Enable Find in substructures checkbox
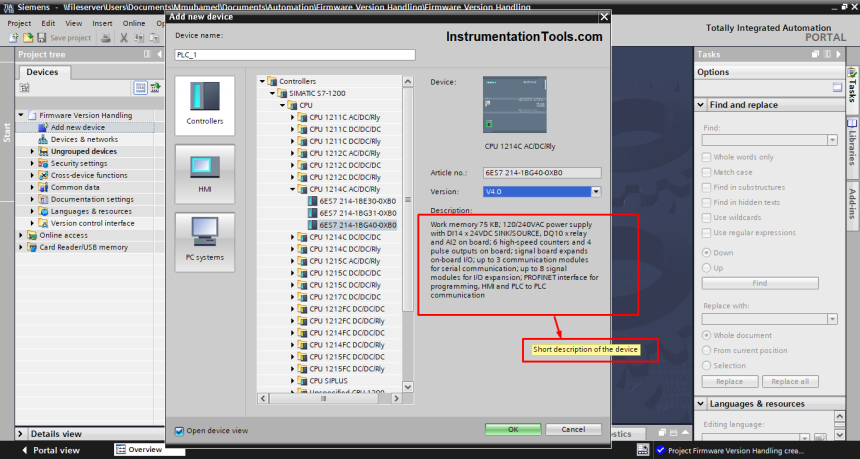860x459 pixels. (706, 188)
